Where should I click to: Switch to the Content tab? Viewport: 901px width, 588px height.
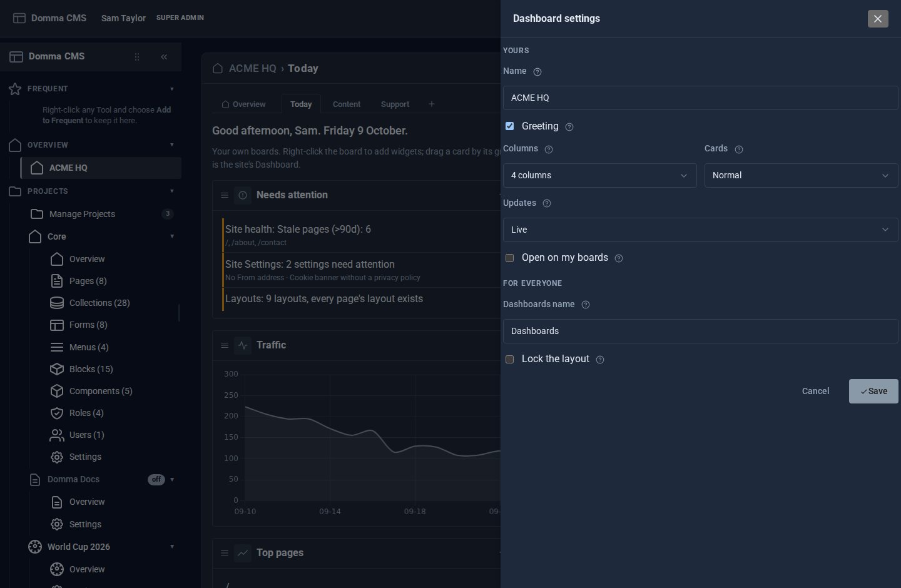tap(347, 104)
